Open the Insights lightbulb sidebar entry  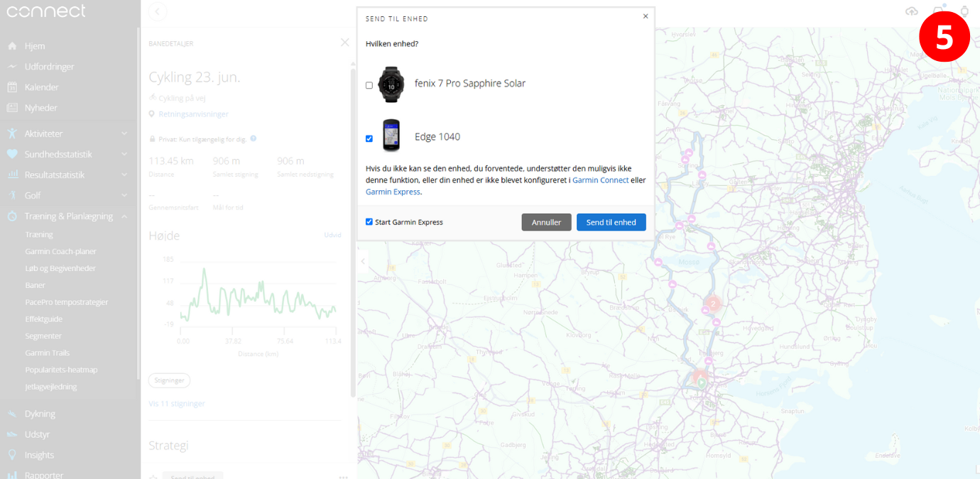pyautogui.click(x=40, y=455)
